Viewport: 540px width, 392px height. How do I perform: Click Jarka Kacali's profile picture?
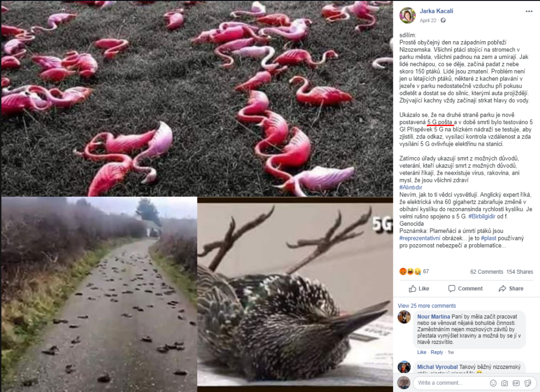407,16
